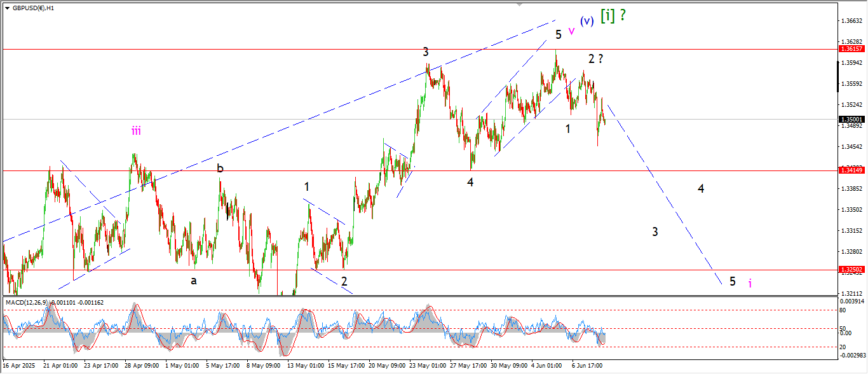Click the red 1.36157 price tag
The width and height of the screenshot is (868, 374).
pyautogui.click(x=850, y=49)
